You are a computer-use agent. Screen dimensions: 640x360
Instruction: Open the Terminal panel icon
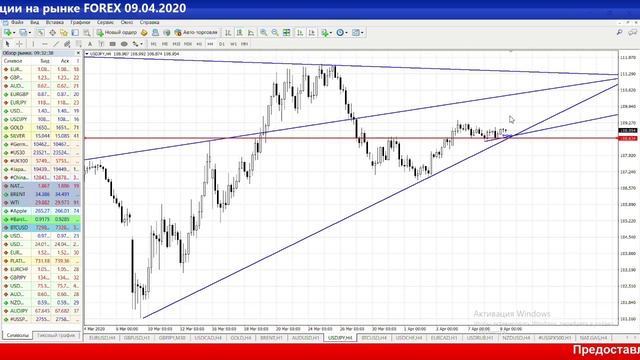[x=75, y=32]
